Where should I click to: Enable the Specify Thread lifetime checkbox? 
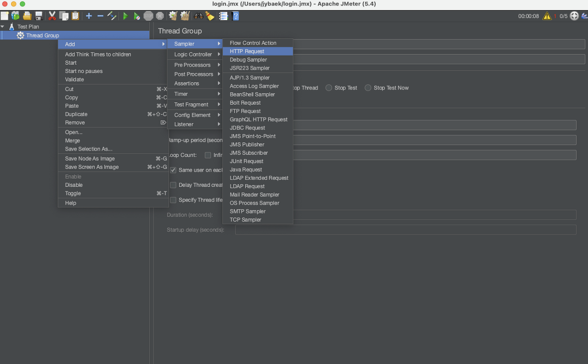click(173, 200)
